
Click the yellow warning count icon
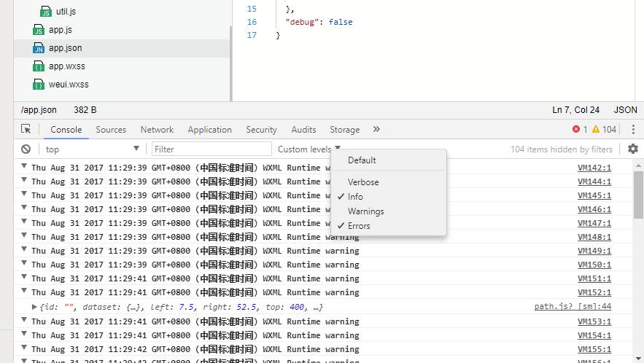pyautogui.click(x=596, y=129)
